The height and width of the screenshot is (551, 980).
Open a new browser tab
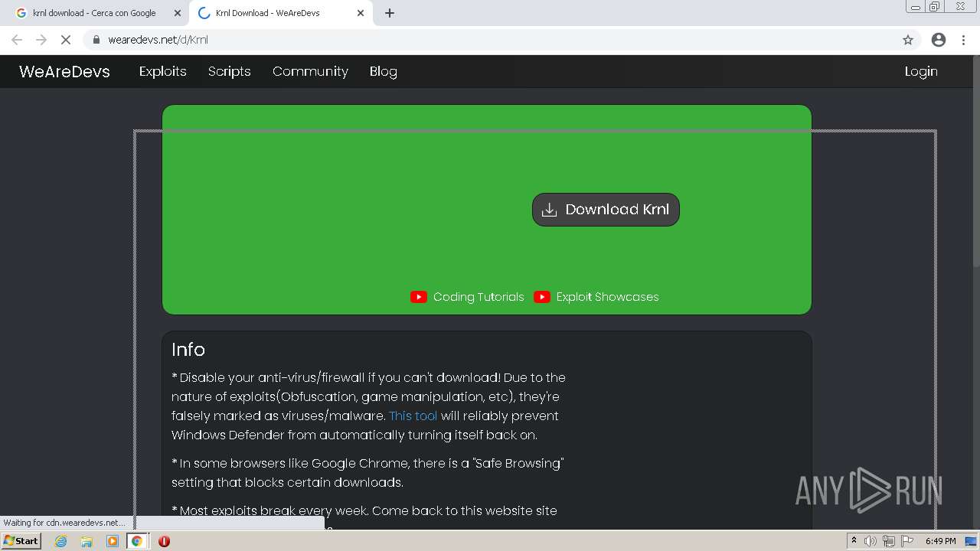point(389,13)
